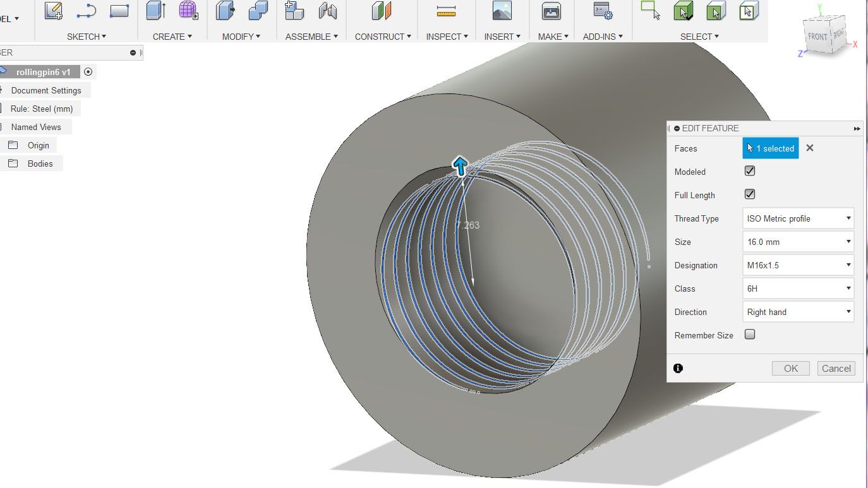Click the activate radio button beside rollingpin6 v1
This screenshot has width=868, height=488.
[88, 72]
